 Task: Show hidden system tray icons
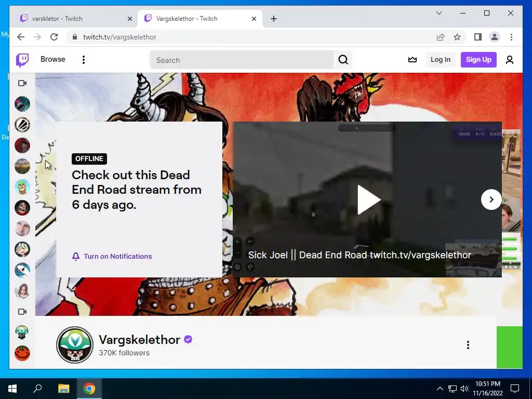coord(440,389)
